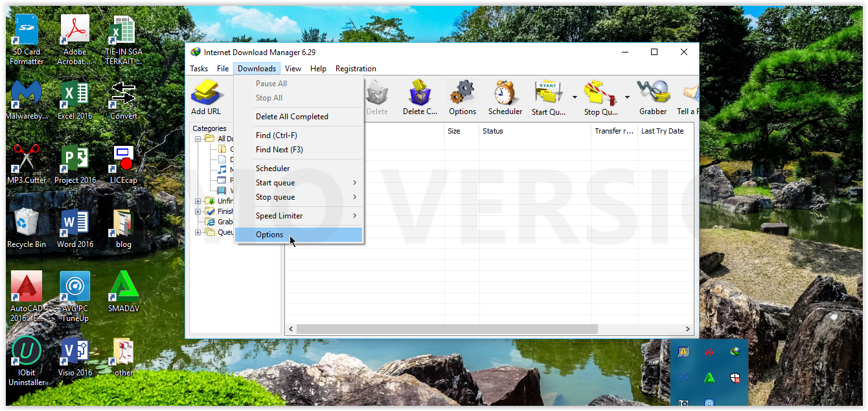868x411 pixels.
Task: Select the Excel 2016 desktop shortcut
Action: coord(75,100)
